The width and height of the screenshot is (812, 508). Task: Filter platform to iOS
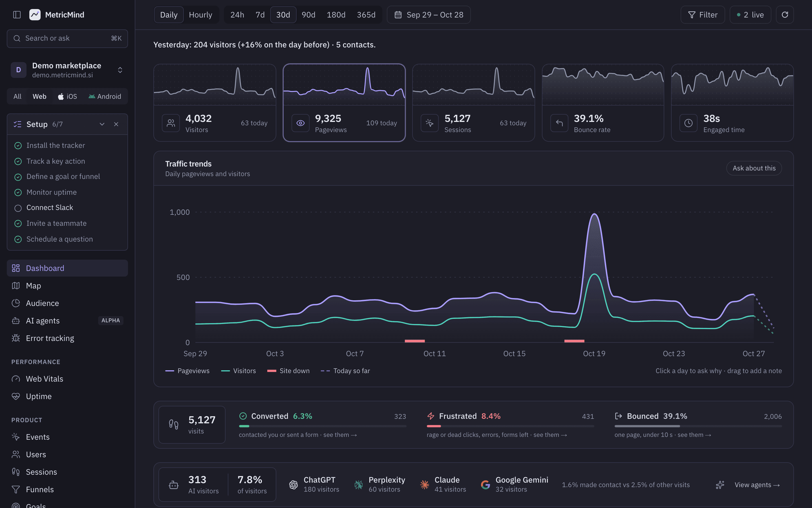click(x=67, y=97)
